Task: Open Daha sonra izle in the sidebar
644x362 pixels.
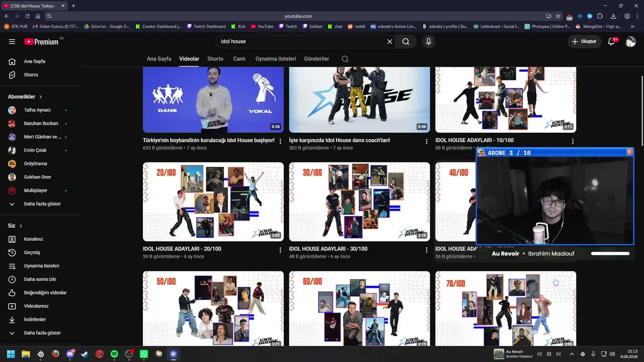Action: point(40,279)
